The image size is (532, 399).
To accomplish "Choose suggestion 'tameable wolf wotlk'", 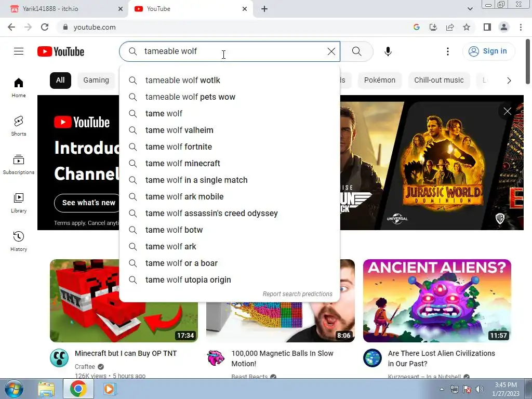I will [x=230, y=81].
